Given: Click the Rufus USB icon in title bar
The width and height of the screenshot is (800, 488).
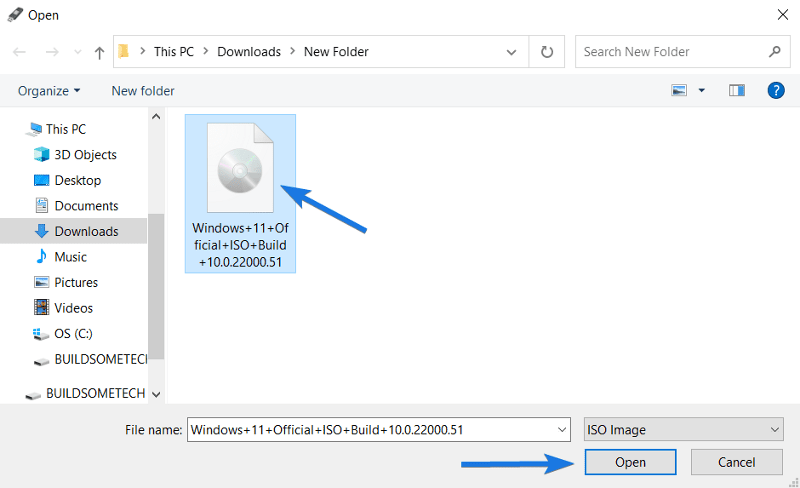Looking at the screenshot, I should point(15,15).
